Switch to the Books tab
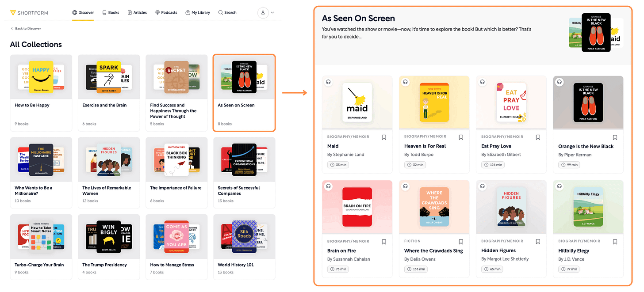The height and width of the screenshot is (292, 644). 111,13
